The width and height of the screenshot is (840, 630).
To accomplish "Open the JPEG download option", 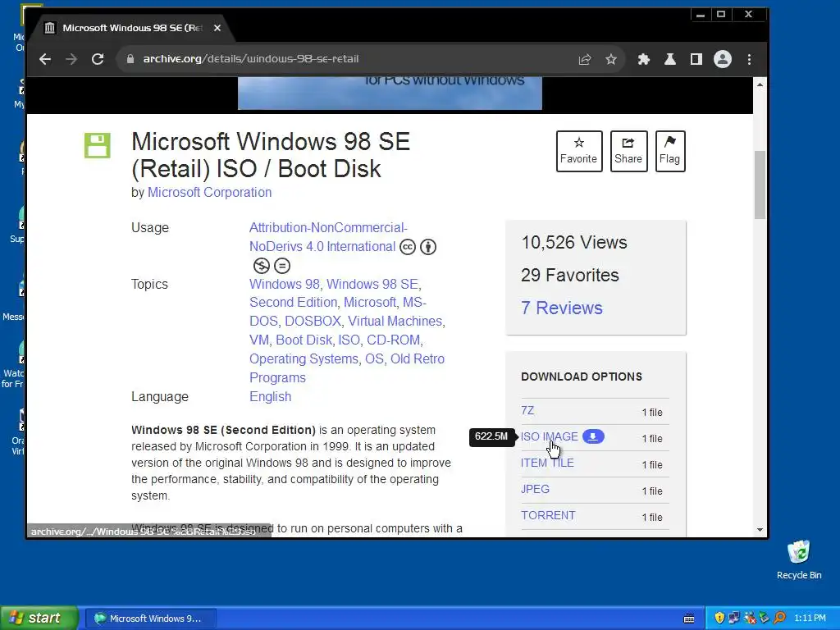I will tap(535, 490).
